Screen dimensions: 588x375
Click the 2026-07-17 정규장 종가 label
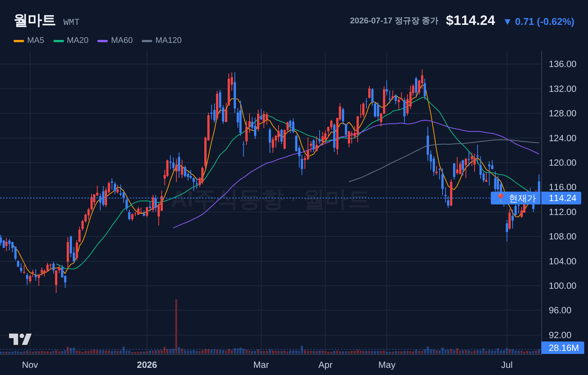click(394, 21)
